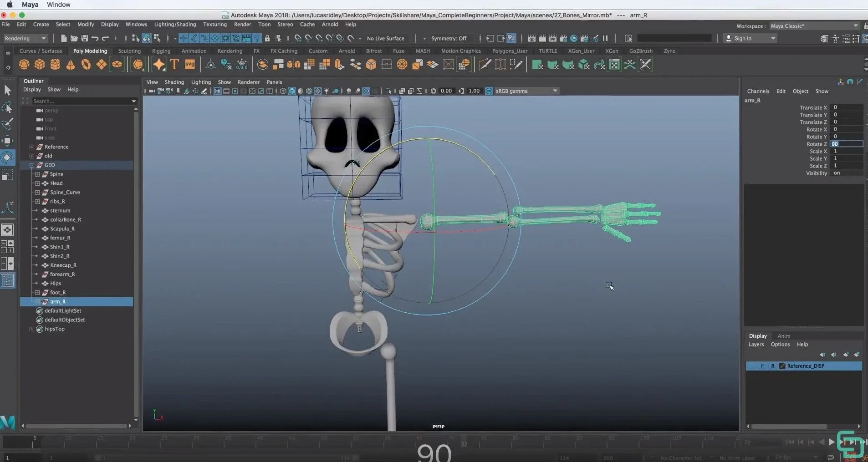Screen dimensions: 868x462
Task: Toggle the lock selection icon in the status line
Action: (267, 38)
